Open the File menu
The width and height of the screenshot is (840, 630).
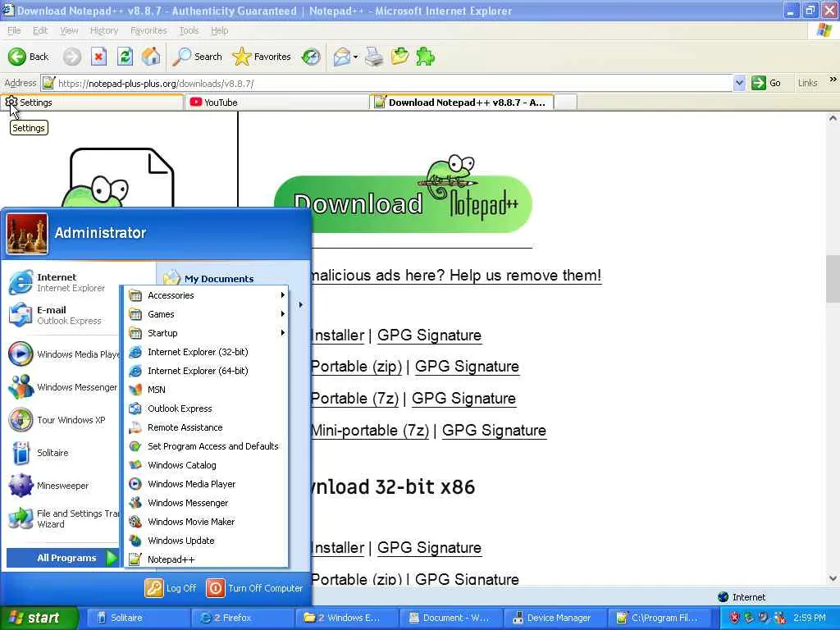[14, 30]
